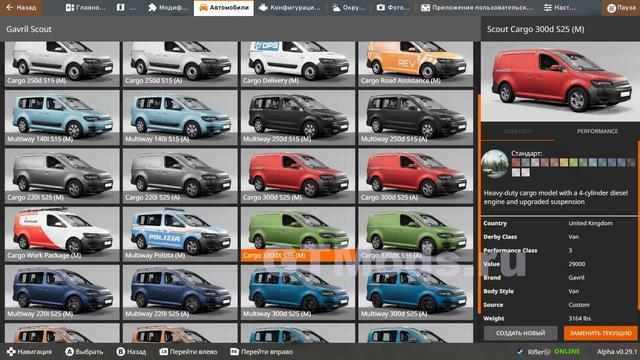The image size is (640, 360).
Task: Click the Country United Kingdom row
Action: coord(560,223)
